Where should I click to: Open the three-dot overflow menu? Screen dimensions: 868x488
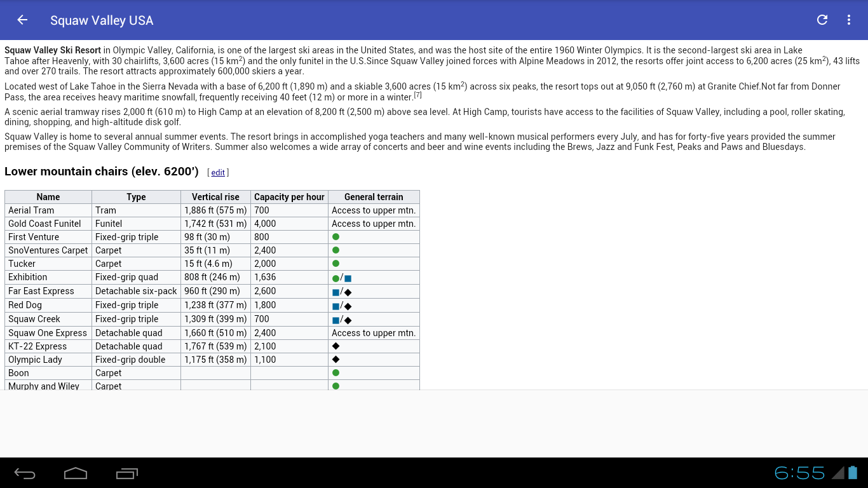[x=849, y=20]
